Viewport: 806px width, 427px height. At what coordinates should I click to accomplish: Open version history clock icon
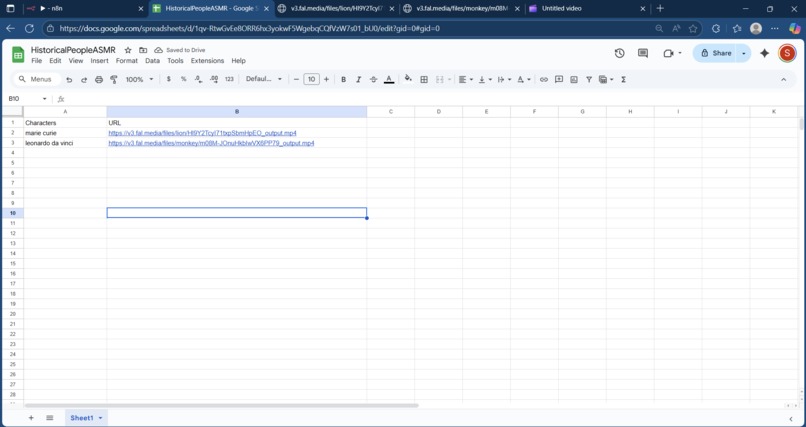619,53
